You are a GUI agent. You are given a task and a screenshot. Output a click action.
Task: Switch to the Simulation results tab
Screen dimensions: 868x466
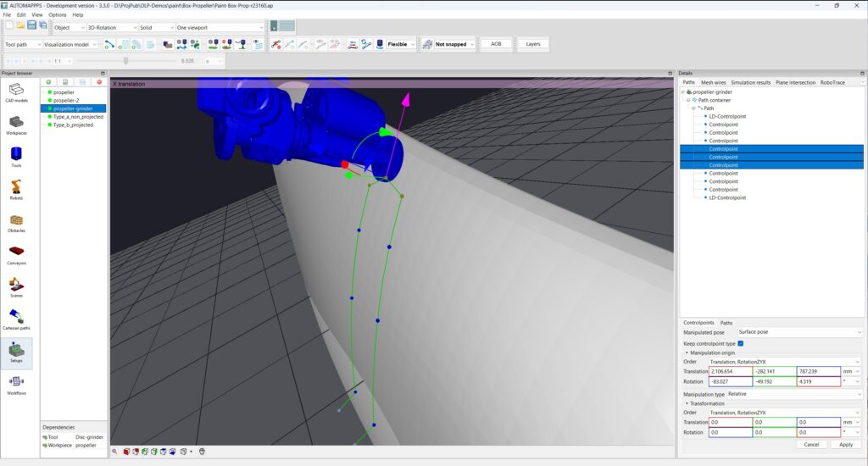(x=750, y=82)
